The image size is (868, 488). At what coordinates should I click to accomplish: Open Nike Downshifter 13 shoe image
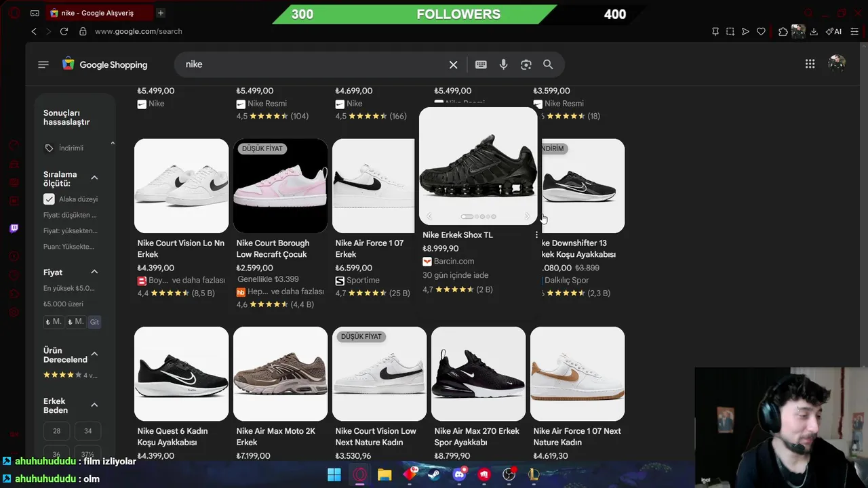(583, 186)
